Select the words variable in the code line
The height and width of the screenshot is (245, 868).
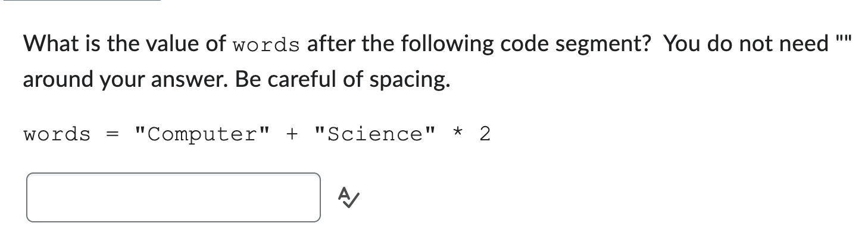tap(57, 134)
